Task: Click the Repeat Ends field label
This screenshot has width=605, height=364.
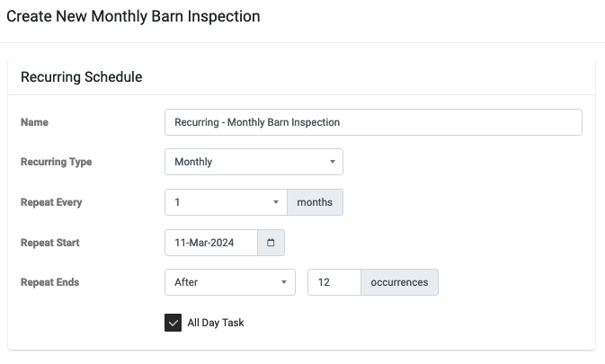Action: 50,282
